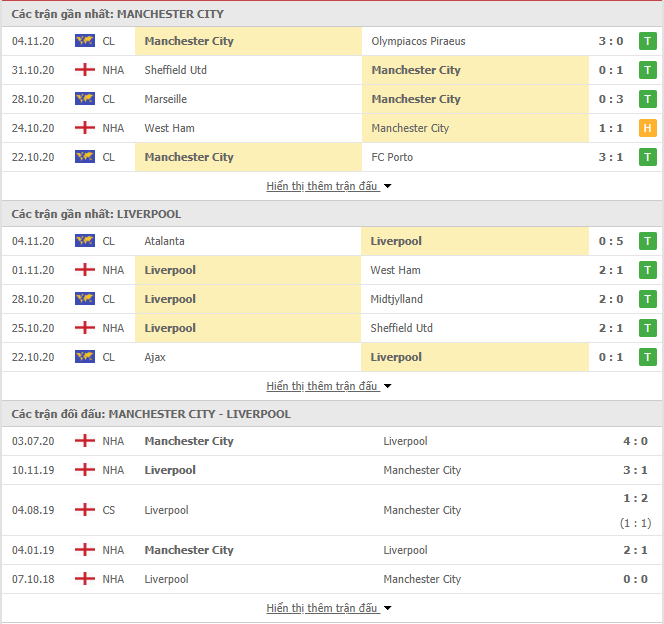Expand more head-to-head matches
The height and width of the screenshot is (624, 664).
pyautogui.click(x=328, y=608)
